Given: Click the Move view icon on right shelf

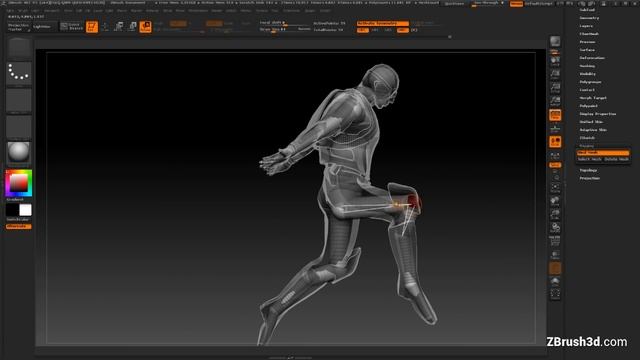Looking at the screenshot, I should pyautogui.click(x=555, y=201).
